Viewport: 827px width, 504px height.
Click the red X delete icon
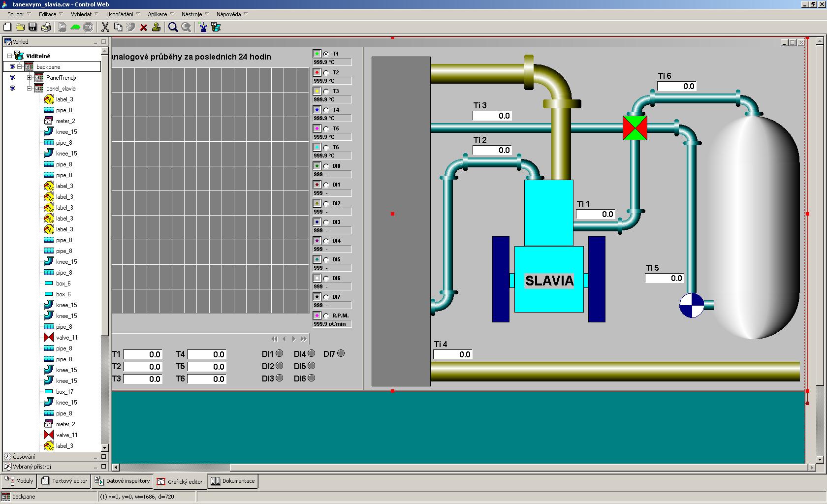(x=144, y=28)
